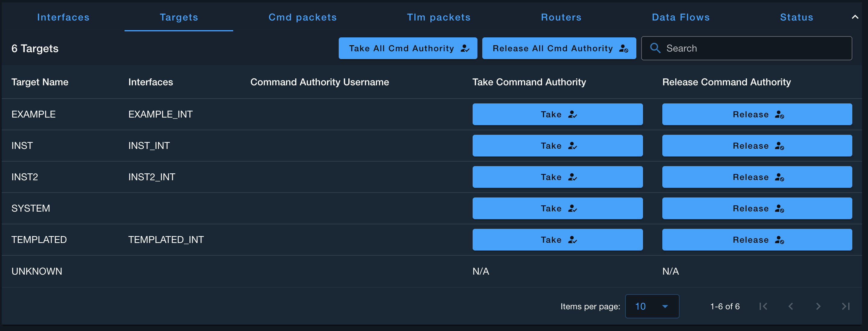Click Release All Cmd Authority button
Screen dimensions: 868x331
tap(559, 48)
